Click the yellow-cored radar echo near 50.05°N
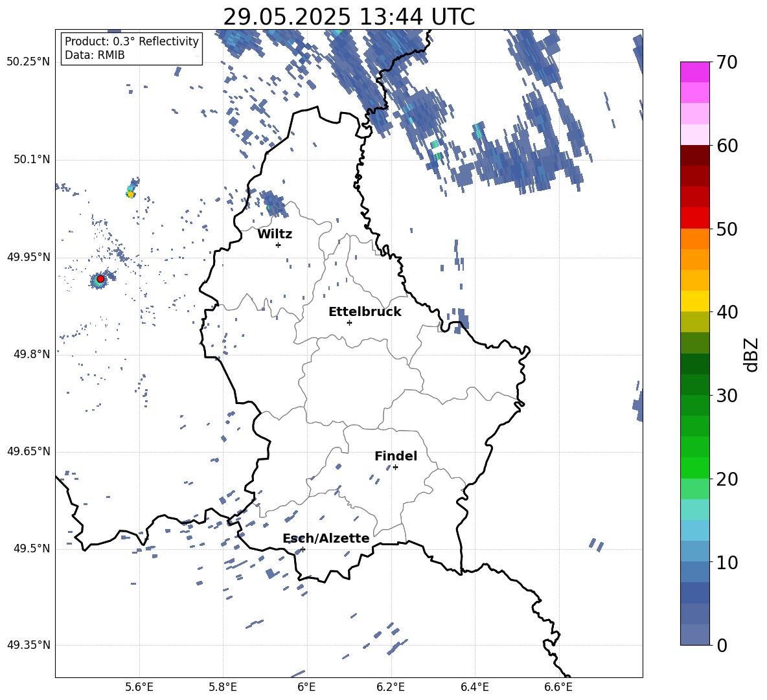This screenshot has height=700, width=767. click(x=131, y=194)
